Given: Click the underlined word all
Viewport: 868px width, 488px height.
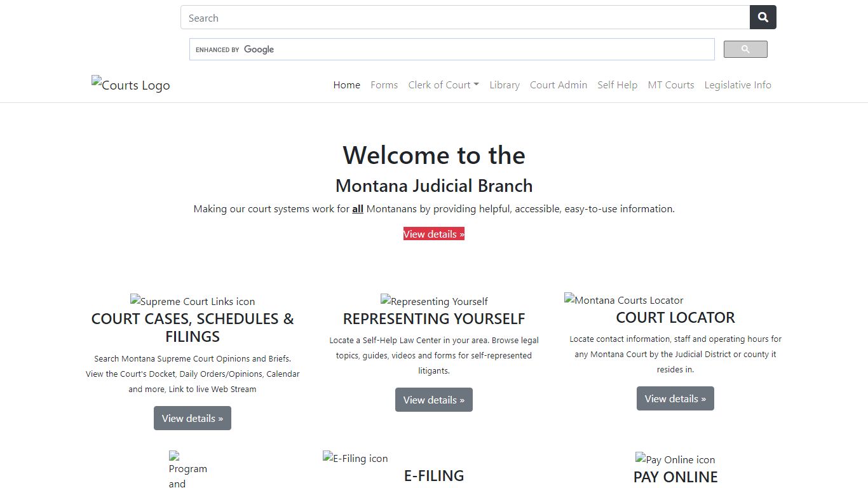Looking at the screenshot, I should pyautogui.click(x=358, y=208).
